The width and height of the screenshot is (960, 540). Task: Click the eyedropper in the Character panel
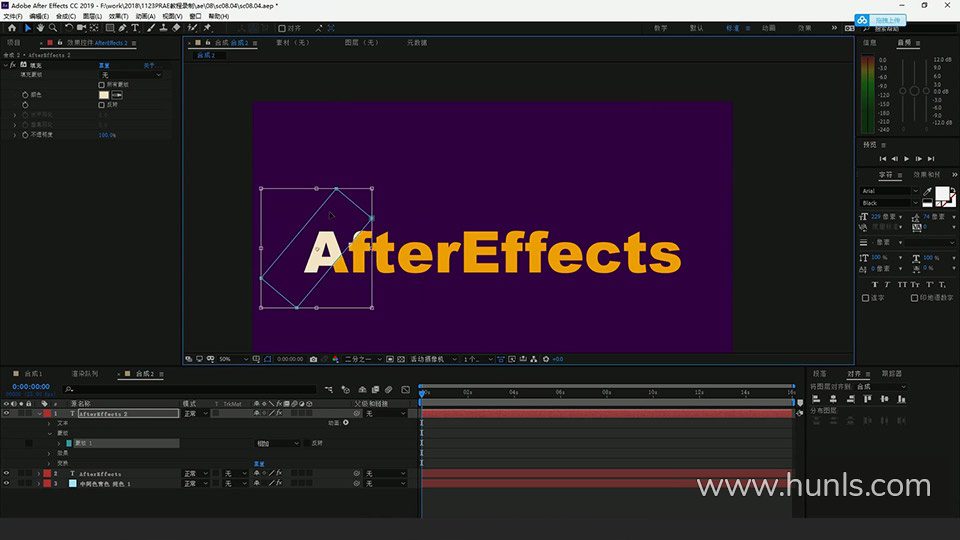point(928,192)
